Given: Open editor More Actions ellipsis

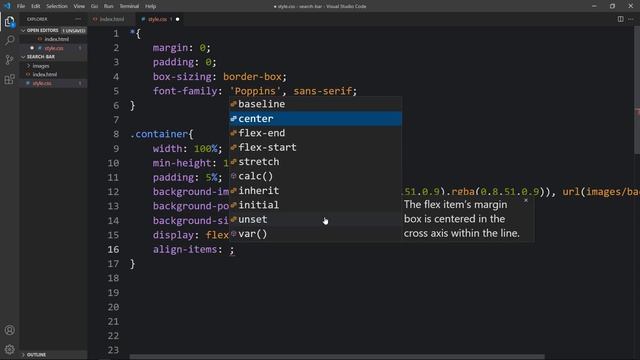Looking at the screenshot, I should [631, 19].
